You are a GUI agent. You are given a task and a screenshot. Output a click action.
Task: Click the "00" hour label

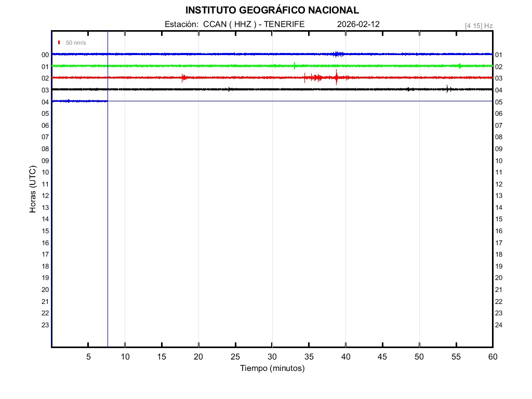pyautogui.click(x=45, y=55)
